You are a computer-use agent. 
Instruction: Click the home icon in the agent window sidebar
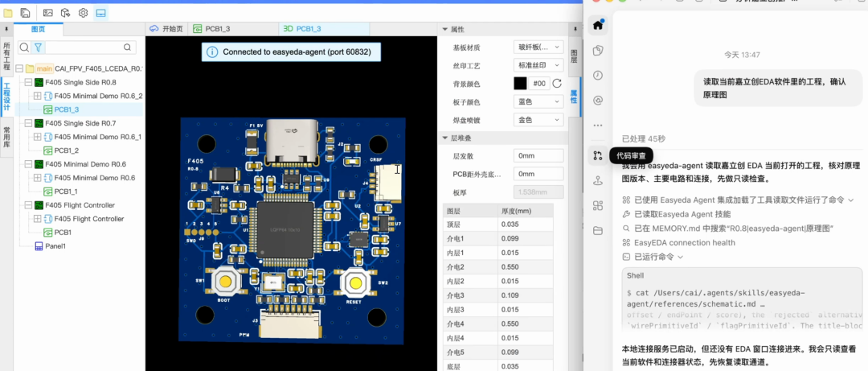pyautogui.click(x=597, y=25)
